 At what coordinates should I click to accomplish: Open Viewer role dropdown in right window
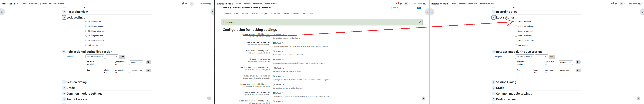tap(566, 63)
